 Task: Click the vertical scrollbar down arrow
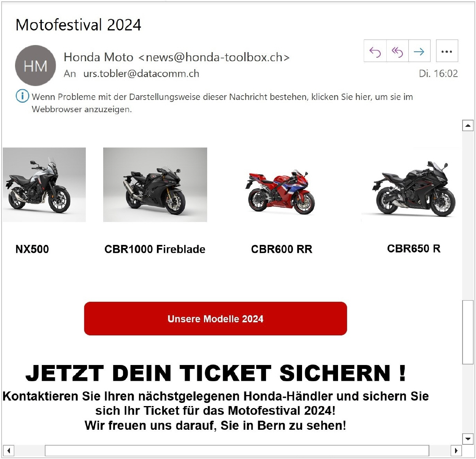click(x=468, y=439)
